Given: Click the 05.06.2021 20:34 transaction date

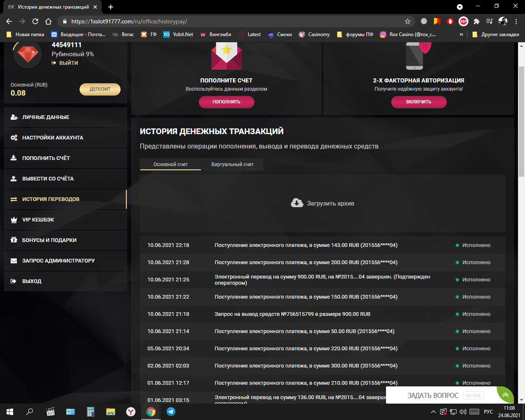Looking at the screenshot, I should [168, 349].
